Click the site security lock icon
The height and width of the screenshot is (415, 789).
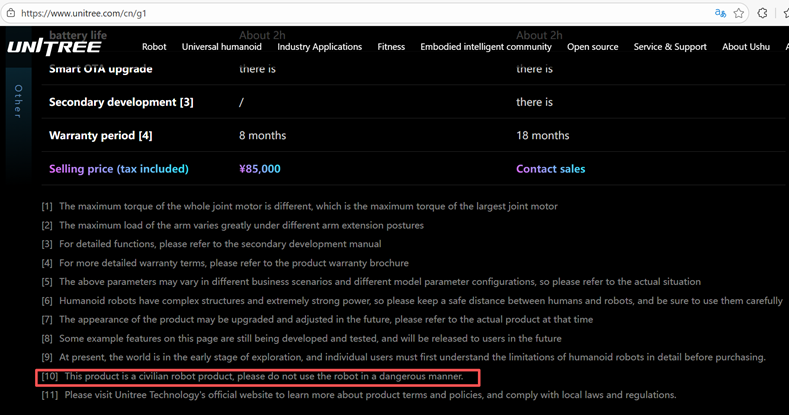(10, 13)
